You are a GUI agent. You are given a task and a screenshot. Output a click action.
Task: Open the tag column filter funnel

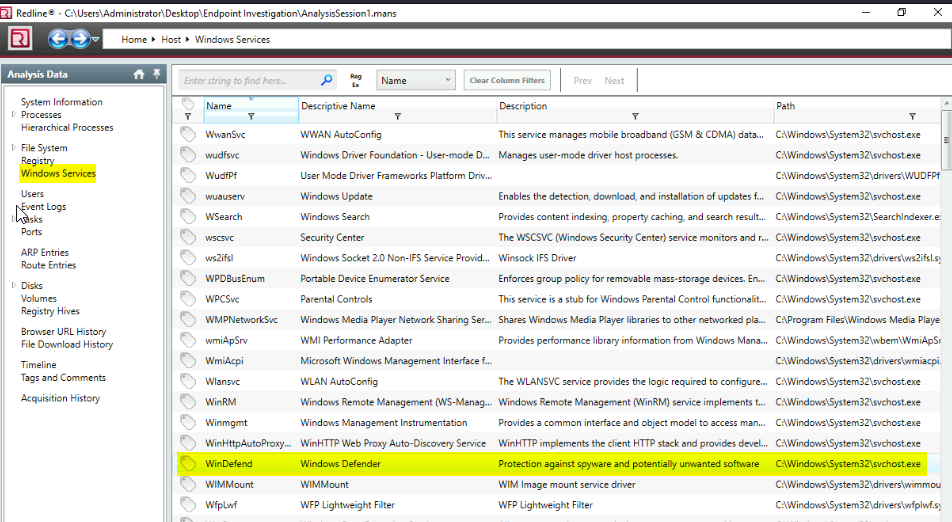(188, 116)
